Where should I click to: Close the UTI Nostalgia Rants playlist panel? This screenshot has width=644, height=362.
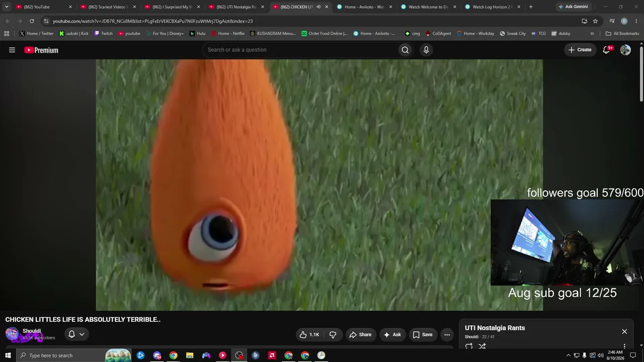pos(624,331)
